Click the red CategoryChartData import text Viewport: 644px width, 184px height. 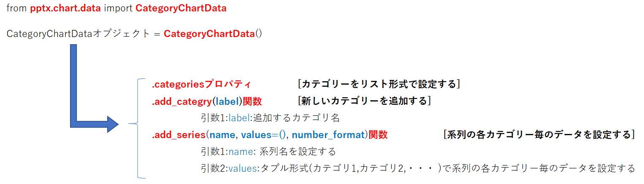181,9
